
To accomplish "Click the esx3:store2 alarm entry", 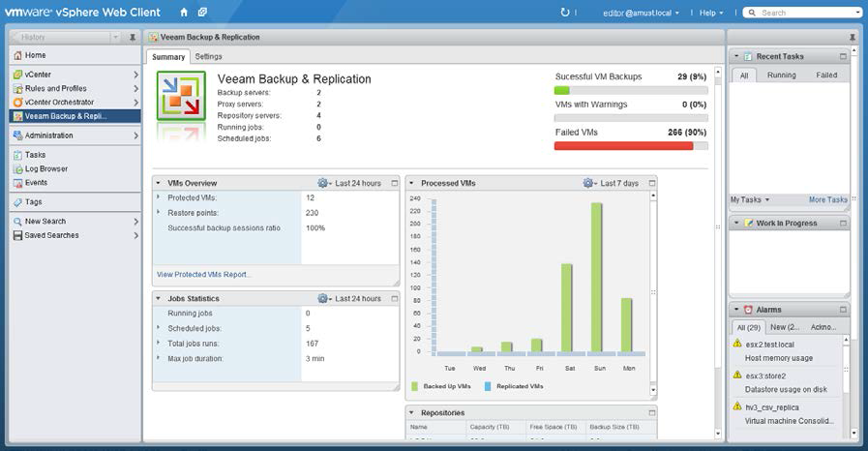I will tap(787, 382).
